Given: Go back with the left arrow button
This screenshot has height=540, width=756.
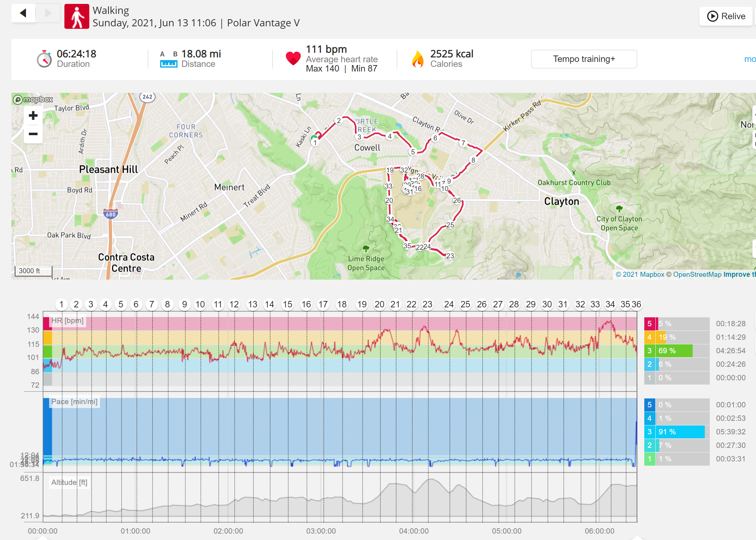Looking at the screenshot, I should [x=23, y=13].
